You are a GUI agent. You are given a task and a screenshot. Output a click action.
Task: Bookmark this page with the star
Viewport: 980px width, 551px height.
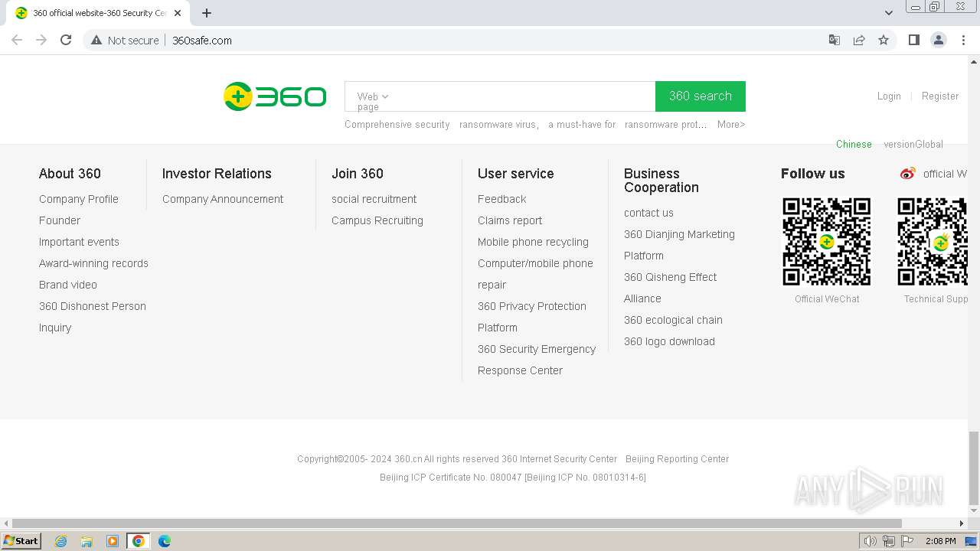pyautogui.click(x=884, y=40)
